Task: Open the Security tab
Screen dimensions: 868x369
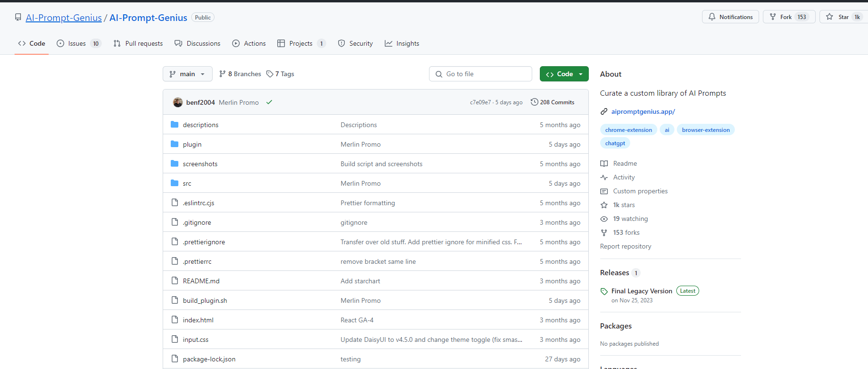Action: (x=355, y=43)
